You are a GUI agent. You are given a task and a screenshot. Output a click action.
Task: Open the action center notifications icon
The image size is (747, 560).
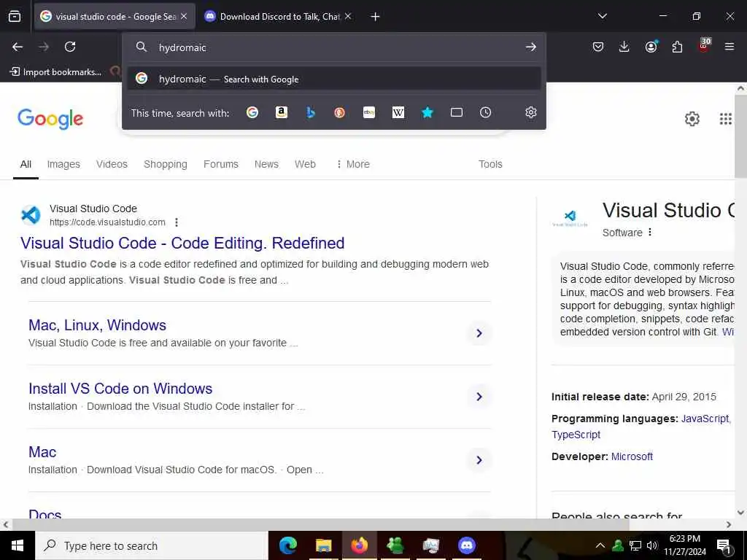[724, 545]
